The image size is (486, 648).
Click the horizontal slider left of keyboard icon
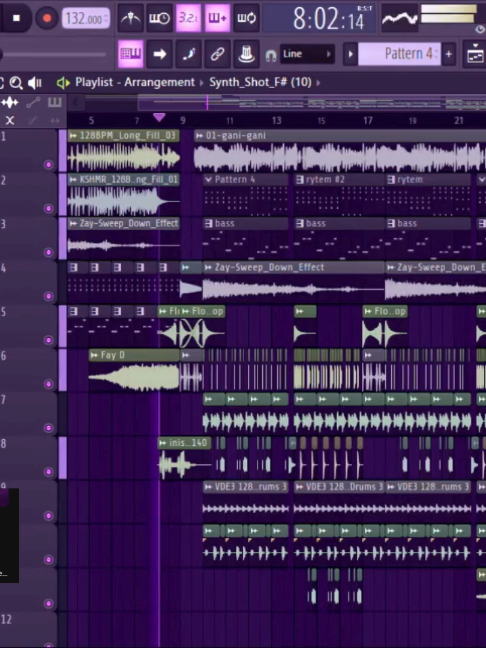[x=53, y=54]
